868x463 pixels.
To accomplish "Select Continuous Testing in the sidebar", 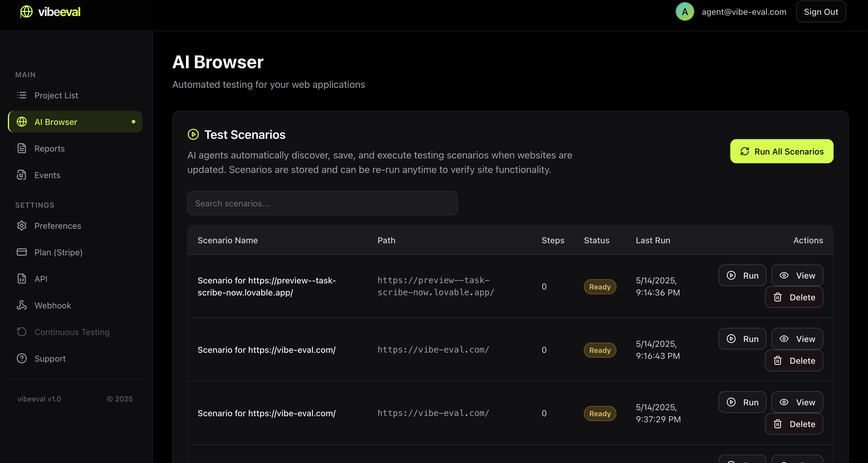I will pos(75,332).
